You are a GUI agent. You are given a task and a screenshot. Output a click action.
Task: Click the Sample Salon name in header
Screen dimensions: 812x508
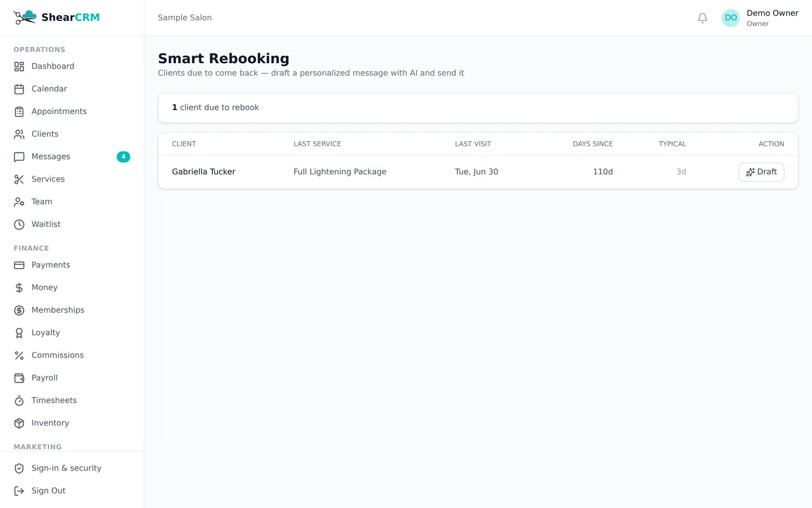tap(185, 17)
